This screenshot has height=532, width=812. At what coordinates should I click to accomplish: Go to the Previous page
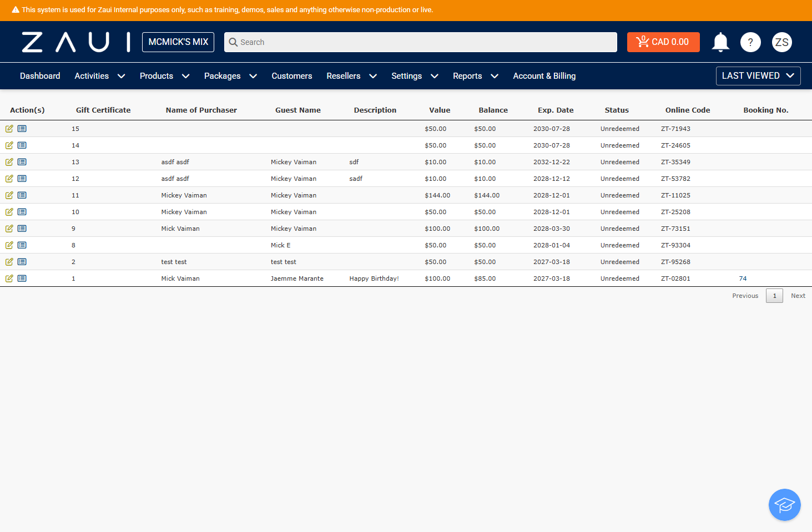[745, 296]
